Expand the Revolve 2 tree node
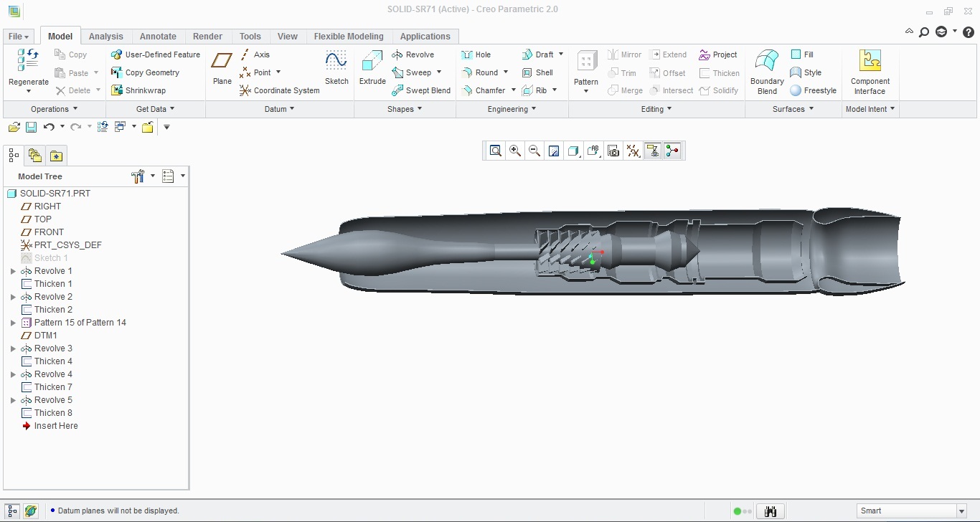The image size is (980, 522). coord(13,297)
